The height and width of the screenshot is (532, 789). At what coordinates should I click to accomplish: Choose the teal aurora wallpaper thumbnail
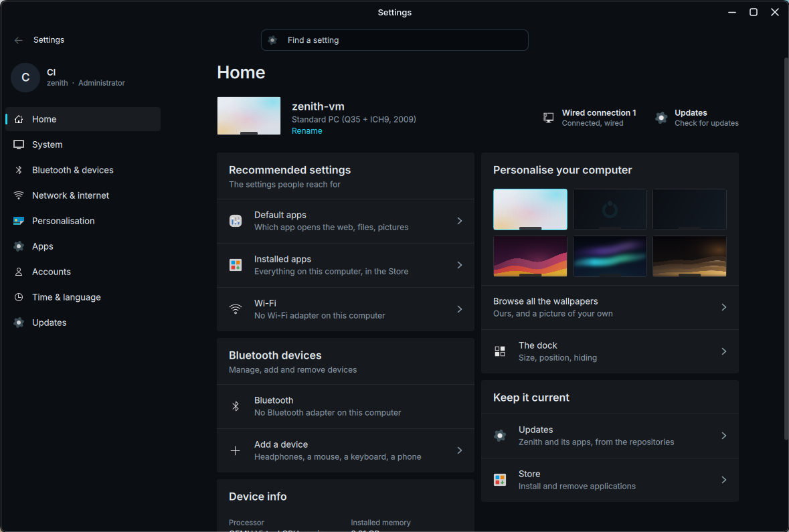[x=610, y=256]
